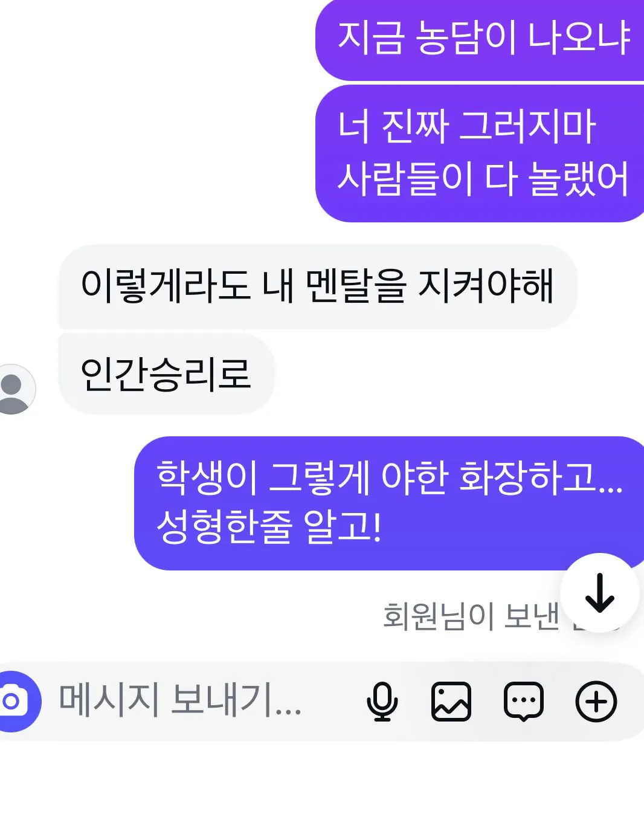This screenshot has width=644, height=814.
Task: Select the bubble '이렇게라도 내 멘탈을 지켜야해'
Action: (318, 286)
